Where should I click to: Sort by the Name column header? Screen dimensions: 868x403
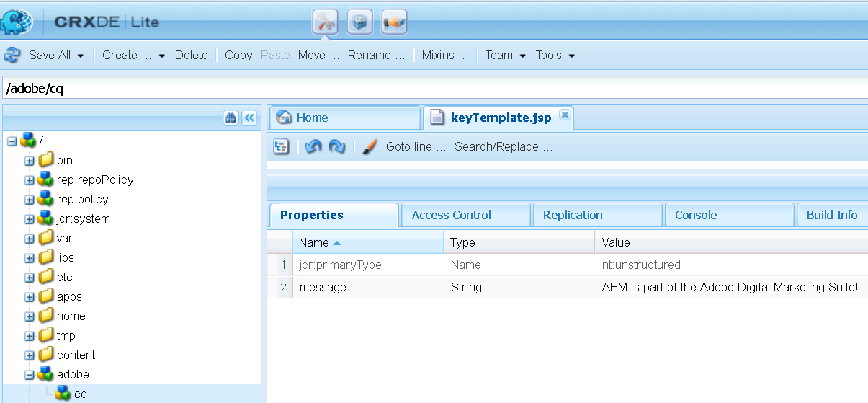click(x=368, y=242)
